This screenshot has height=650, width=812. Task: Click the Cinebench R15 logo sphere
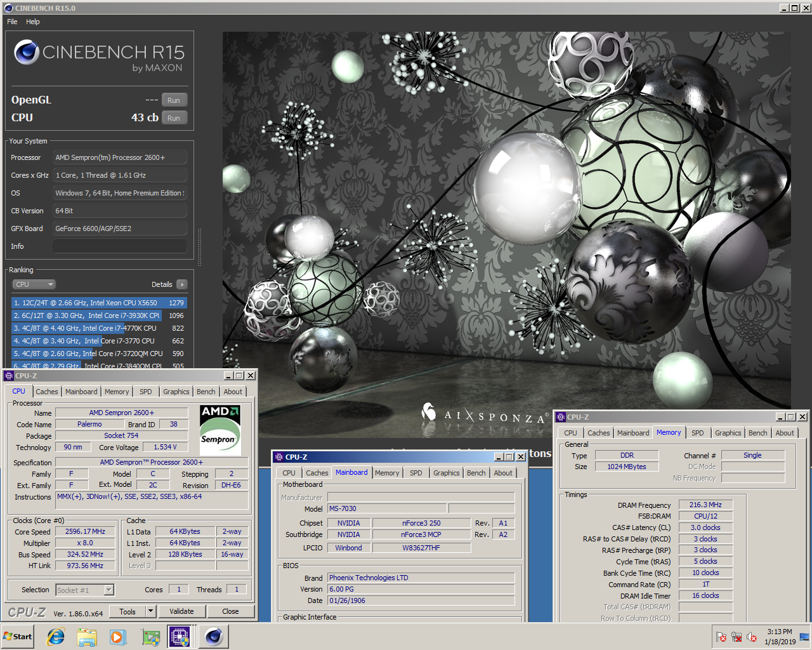coord(27,52)
